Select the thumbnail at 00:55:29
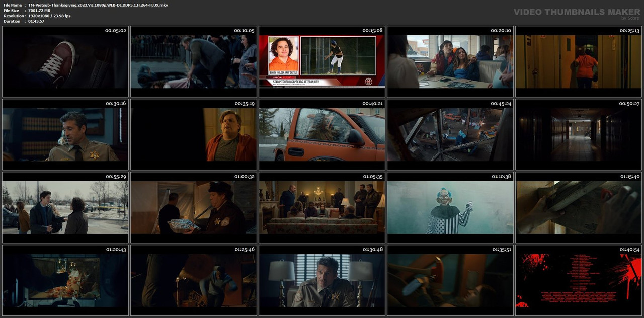This screenshot has width=644, height=318. coord(65,207)
